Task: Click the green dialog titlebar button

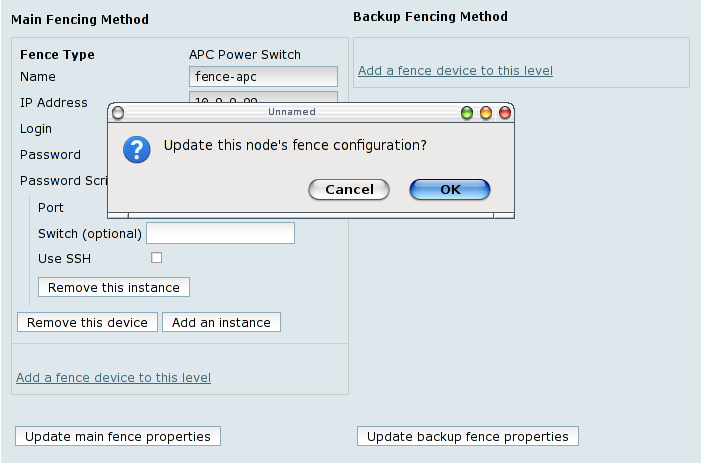Action: [467, 113]
